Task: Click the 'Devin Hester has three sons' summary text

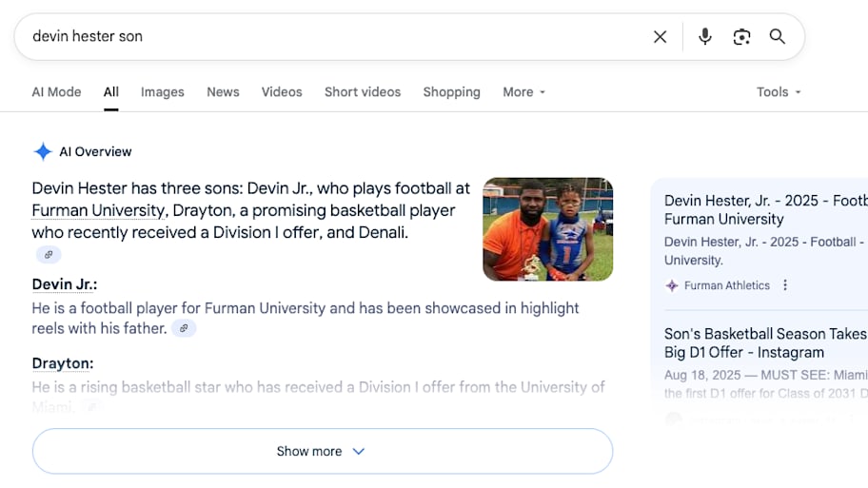Action: point(250,210)
